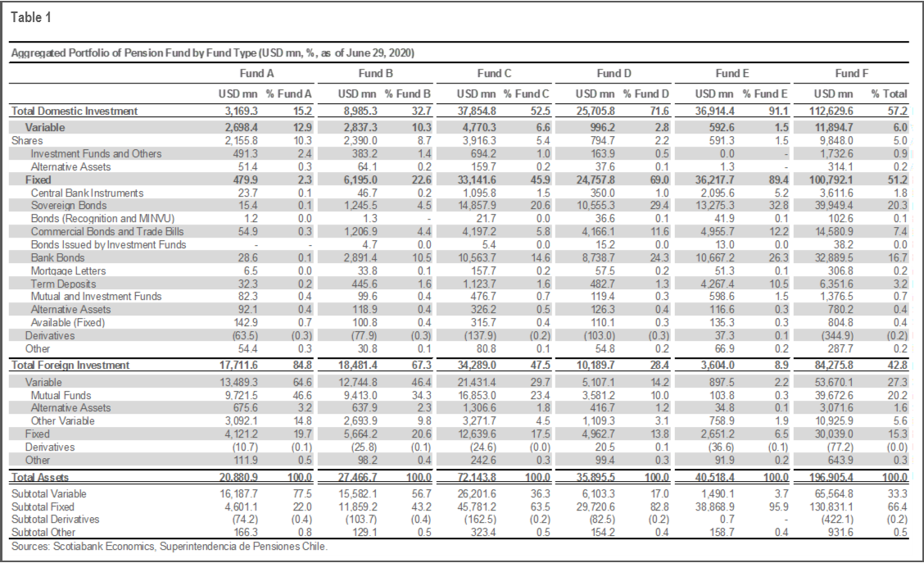
Task: Click the 'Shares' row label
Action: (x=26, y=141)
